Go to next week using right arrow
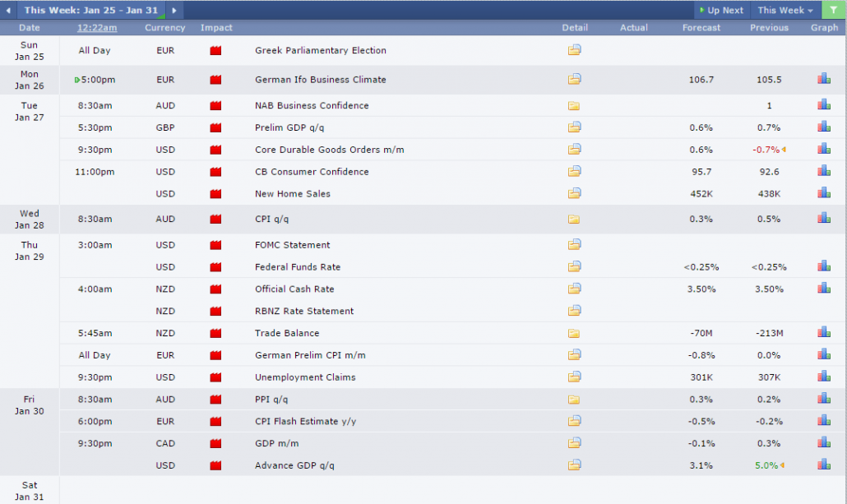The image size is (847, 504). click(174, 10)
